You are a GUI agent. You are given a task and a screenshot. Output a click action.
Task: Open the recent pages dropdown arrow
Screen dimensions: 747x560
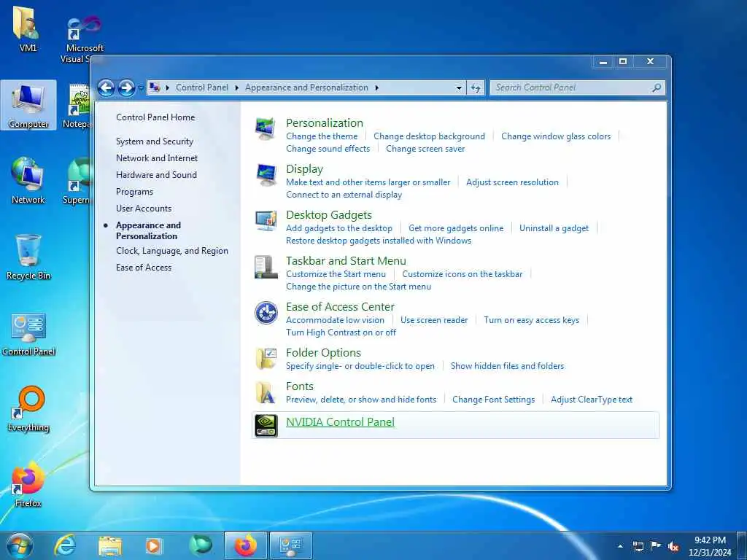point(141,88)
